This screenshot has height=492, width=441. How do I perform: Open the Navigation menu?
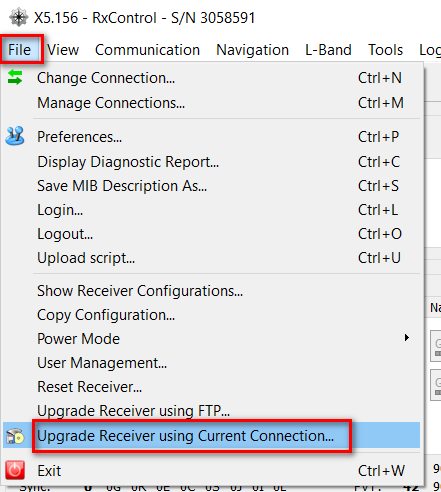click(x=252, y=50)
